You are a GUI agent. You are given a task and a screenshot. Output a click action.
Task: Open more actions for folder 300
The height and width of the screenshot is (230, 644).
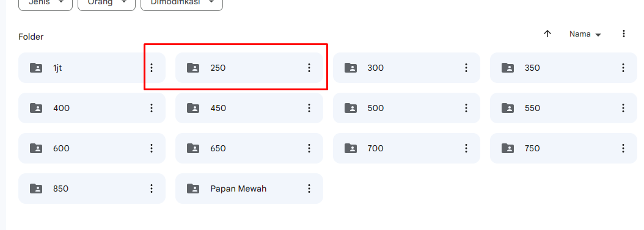(466, 68)
